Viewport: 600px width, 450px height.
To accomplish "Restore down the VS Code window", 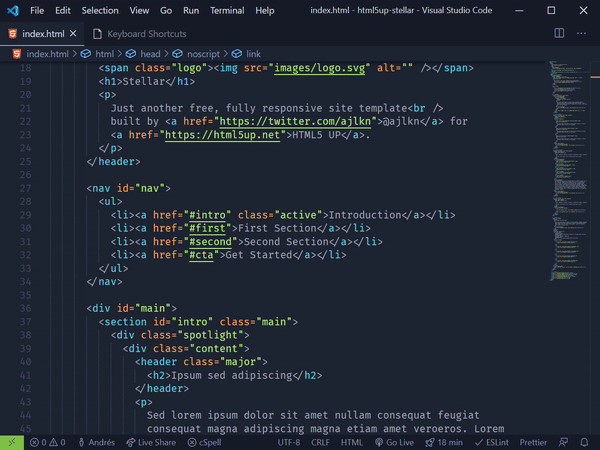I will (x=551, y=10).
